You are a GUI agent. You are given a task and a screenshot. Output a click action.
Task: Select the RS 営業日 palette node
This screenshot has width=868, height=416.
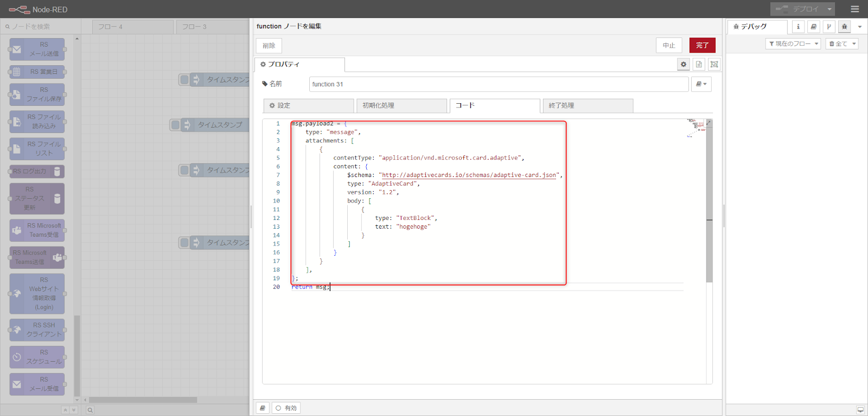point(37,72)
